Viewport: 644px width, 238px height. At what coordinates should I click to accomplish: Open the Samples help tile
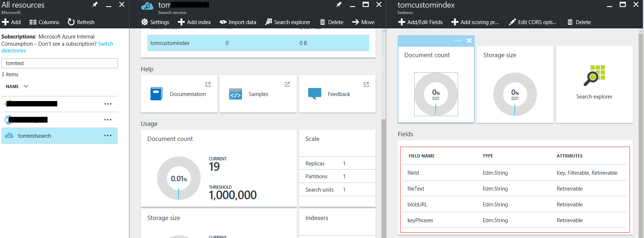[x=258, y=94]
